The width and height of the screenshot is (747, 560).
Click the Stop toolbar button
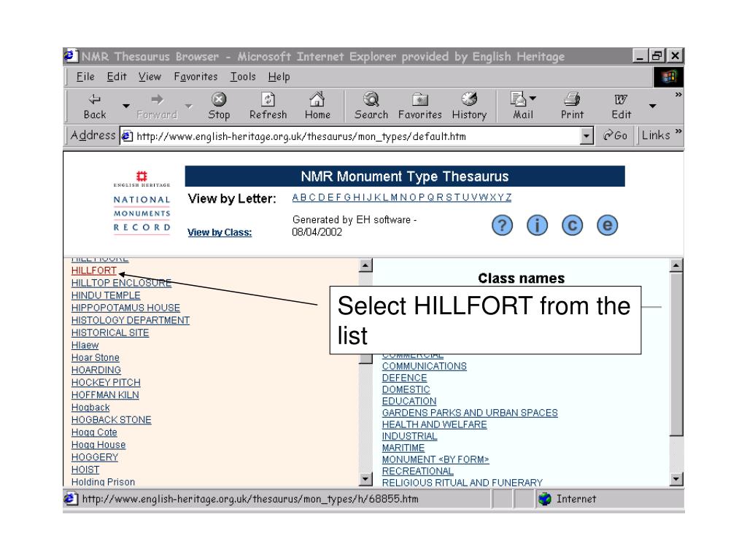[x=219, y=106]
